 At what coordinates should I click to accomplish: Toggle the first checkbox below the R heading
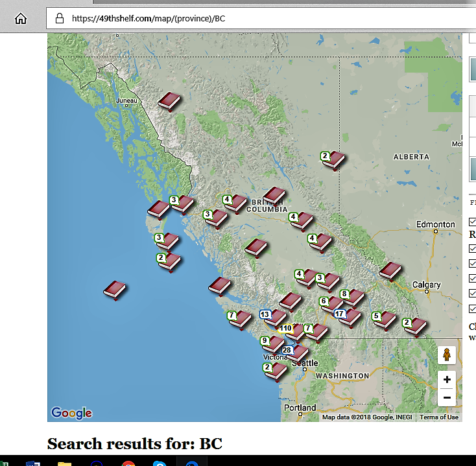coord(472,248)
